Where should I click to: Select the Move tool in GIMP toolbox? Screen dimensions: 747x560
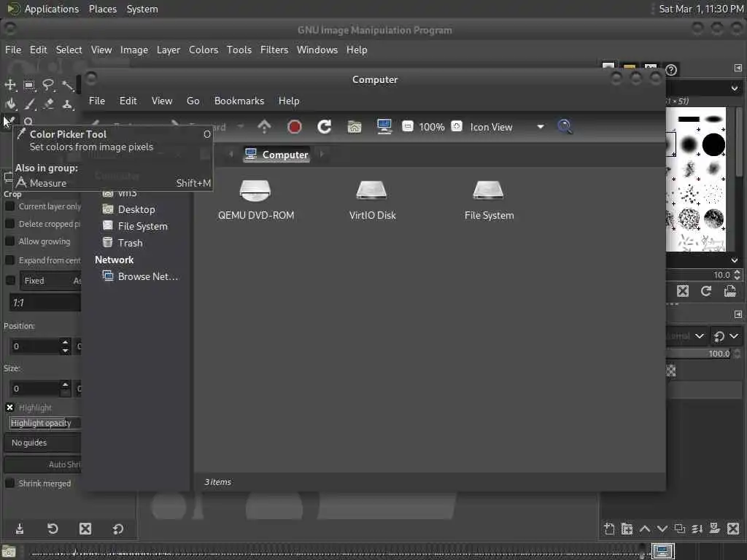point(10,85)
